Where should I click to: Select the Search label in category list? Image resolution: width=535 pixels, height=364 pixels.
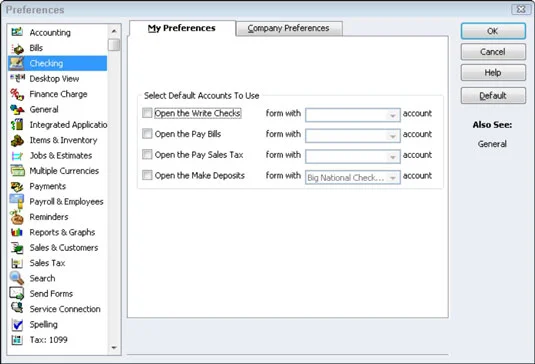(x=42, y=278)
